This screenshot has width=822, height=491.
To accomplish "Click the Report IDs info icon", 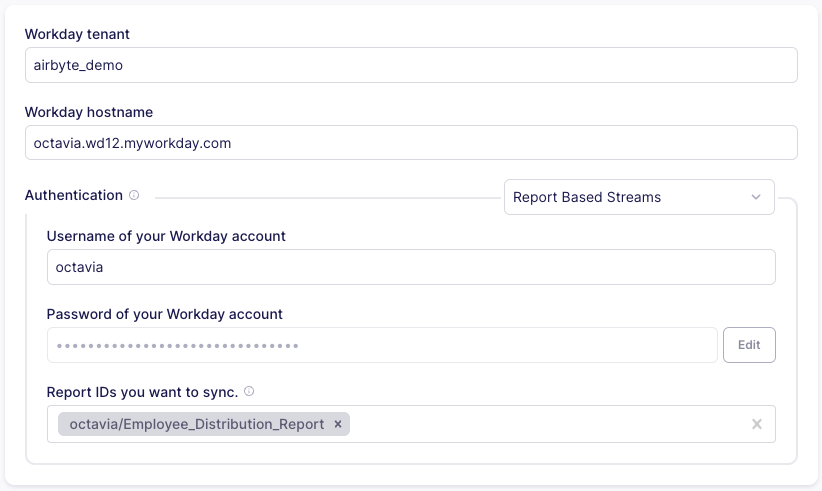I will [x=249, y=392].
